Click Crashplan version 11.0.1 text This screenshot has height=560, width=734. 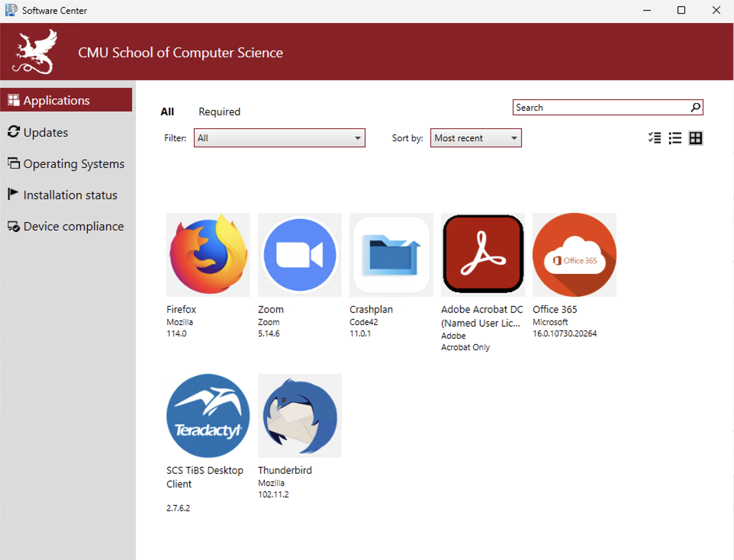[x=360, y=334]
